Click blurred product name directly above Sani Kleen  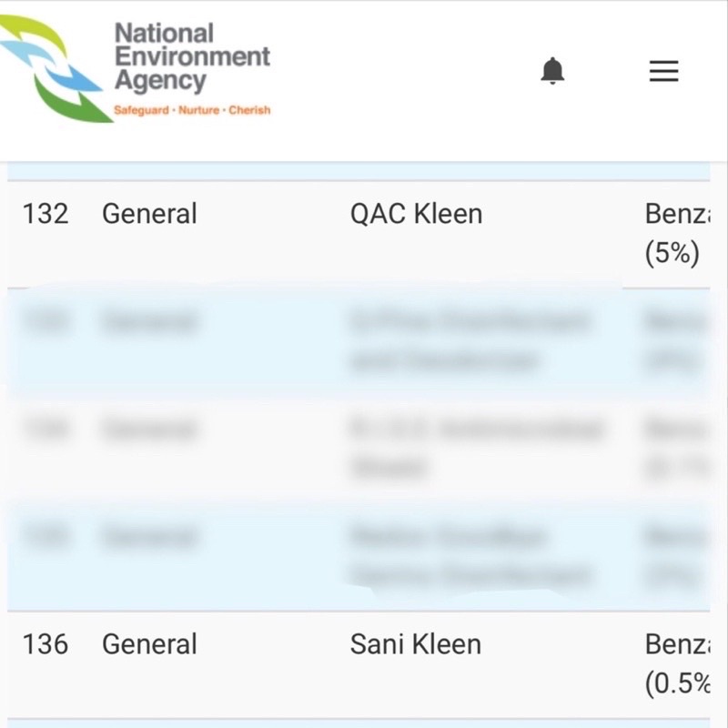(x=471, y=556)
